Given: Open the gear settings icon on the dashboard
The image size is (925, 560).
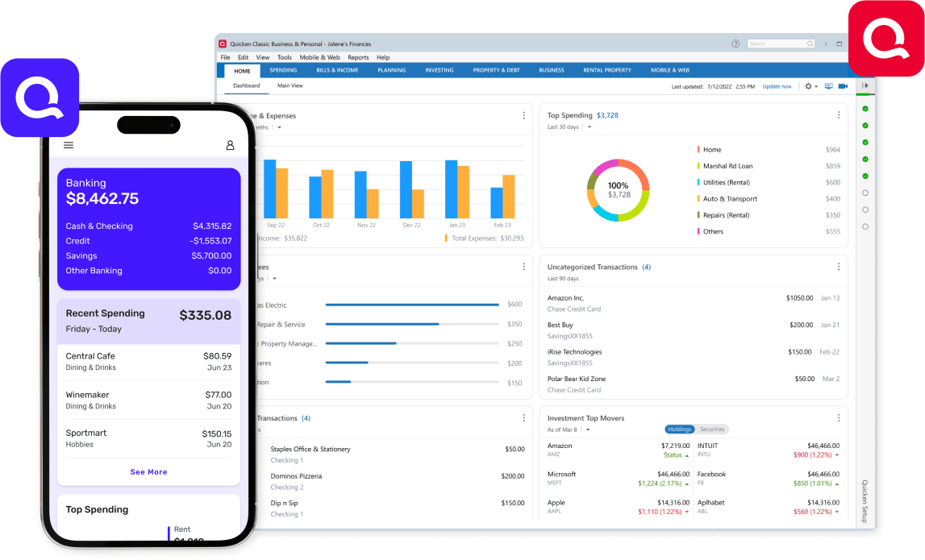Looking at the screenshot, I should tap(808, 86).
